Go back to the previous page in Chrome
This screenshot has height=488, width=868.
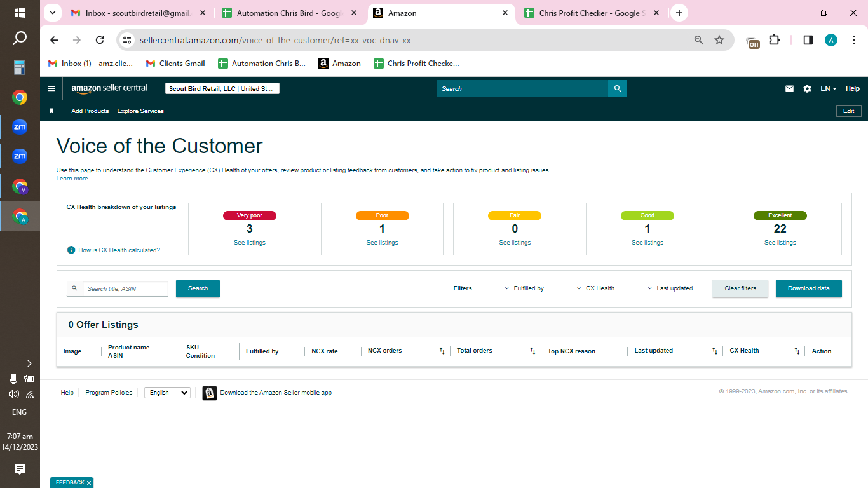pyautogui.click(x=54, y=40)
